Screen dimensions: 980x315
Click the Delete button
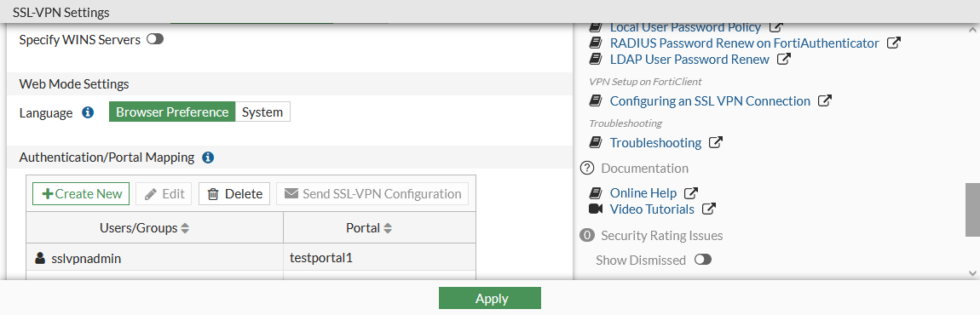pos(234,194)
